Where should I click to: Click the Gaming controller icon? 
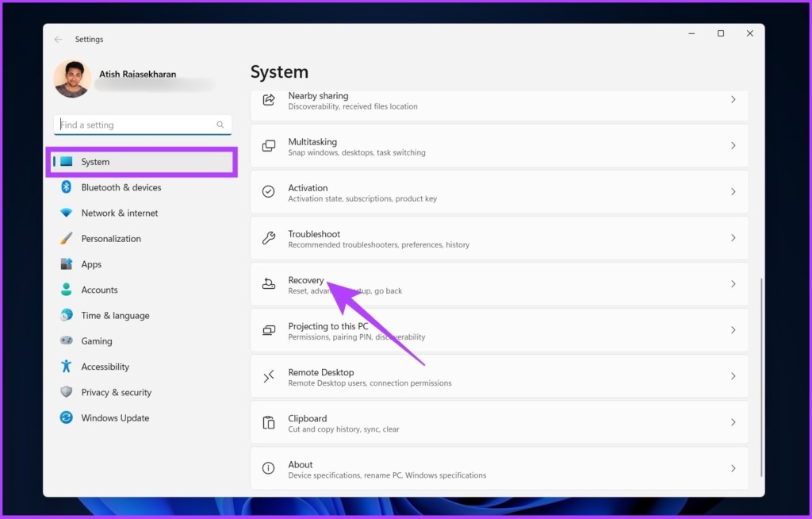coord(67,340)
